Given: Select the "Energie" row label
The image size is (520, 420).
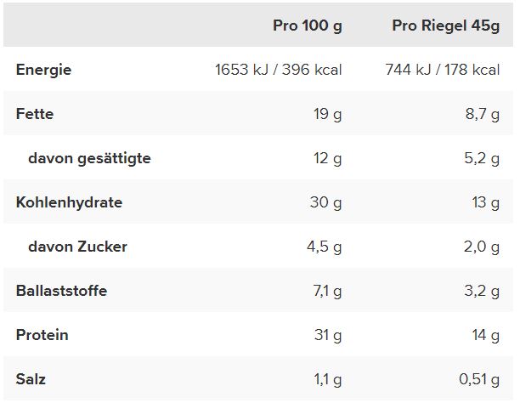Looking at the screenshot, I should (x=43, y=70).
